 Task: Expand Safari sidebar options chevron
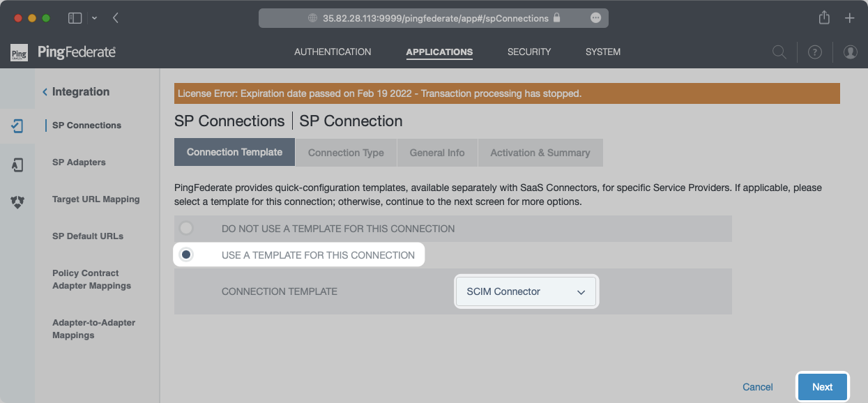point(95,18)
